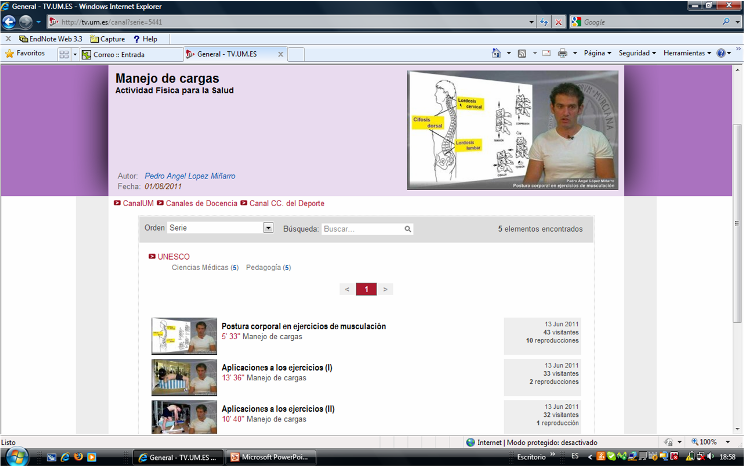Click the Print icon in command bar
Viewport: 744px width, 466px height.
coord(562,53)
